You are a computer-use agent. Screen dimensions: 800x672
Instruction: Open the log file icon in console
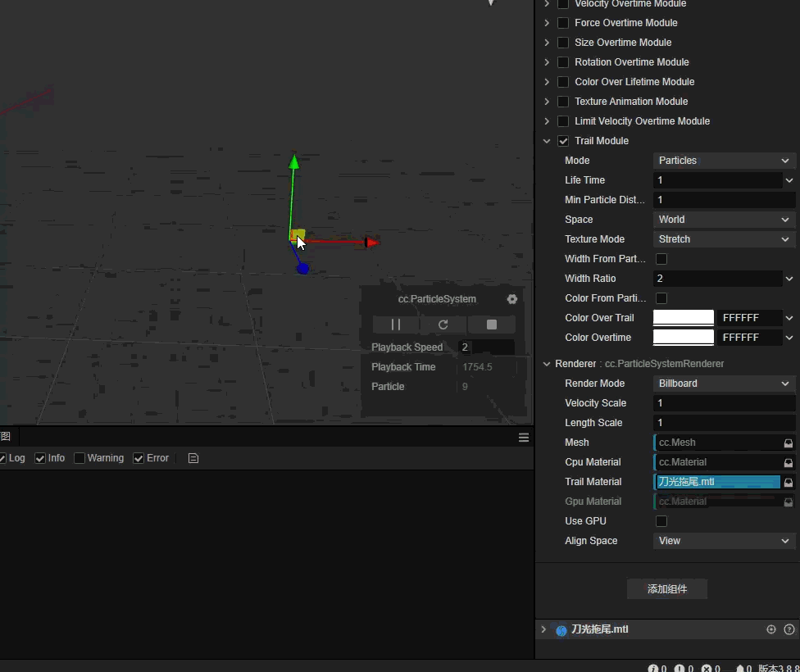[x=193, y=458]
